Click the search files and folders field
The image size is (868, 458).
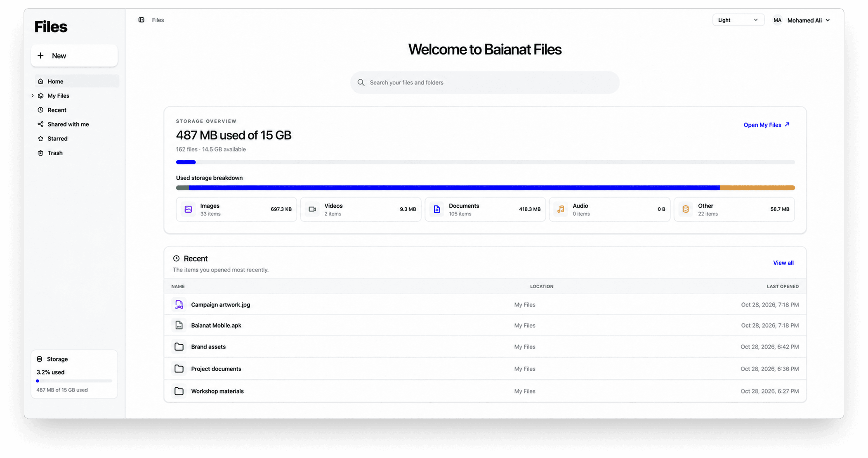[485, 82]
